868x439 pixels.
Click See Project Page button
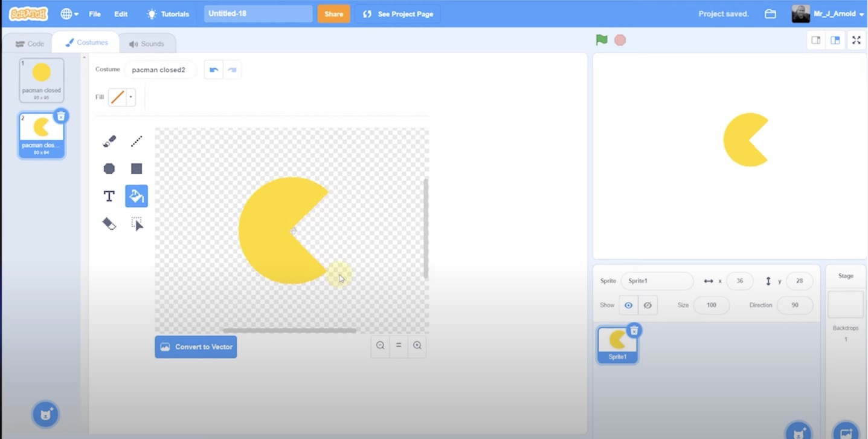[x=398, y=14]
